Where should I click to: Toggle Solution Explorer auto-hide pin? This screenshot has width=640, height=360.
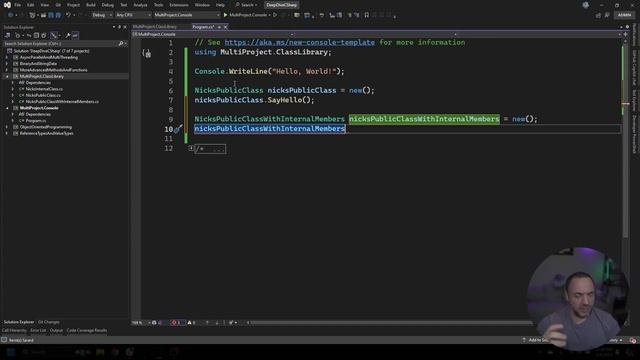pyautogui.click(x=119, y=27)
